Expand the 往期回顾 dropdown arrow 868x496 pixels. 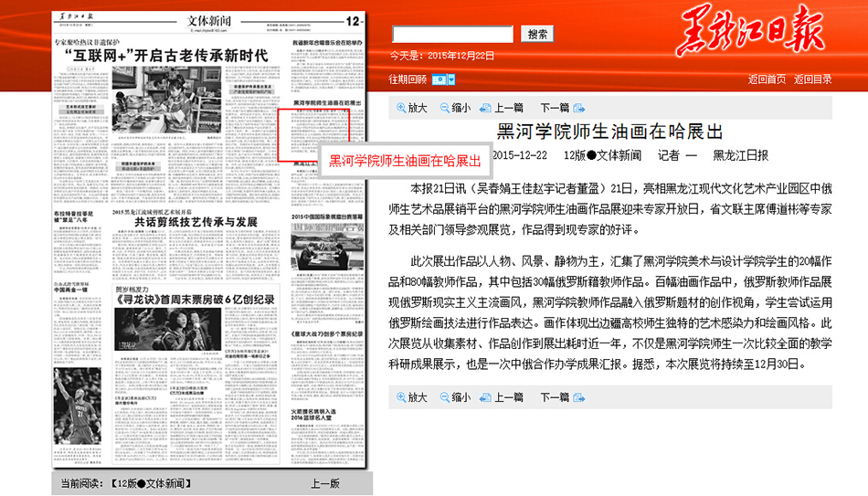coord(450,79)
